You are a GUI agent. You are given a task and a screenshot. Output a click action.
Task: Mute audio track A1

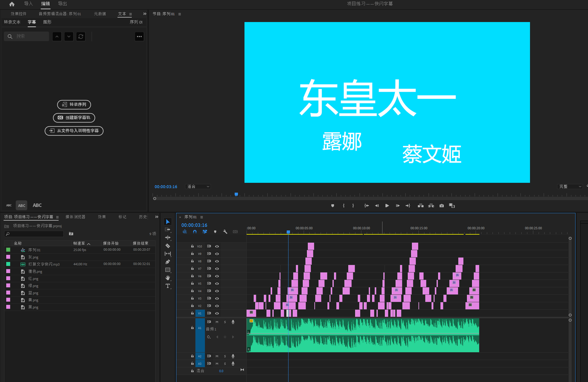[x=217, y=322]
